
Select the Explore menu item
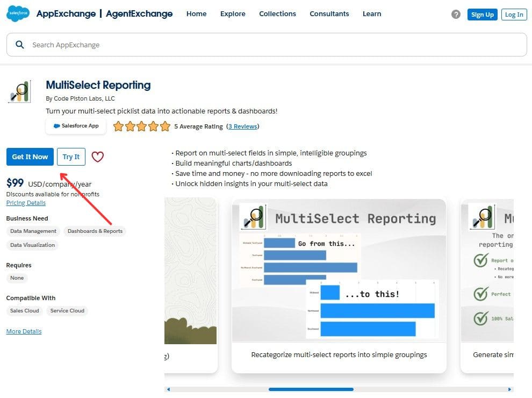[x=233, y=14]
